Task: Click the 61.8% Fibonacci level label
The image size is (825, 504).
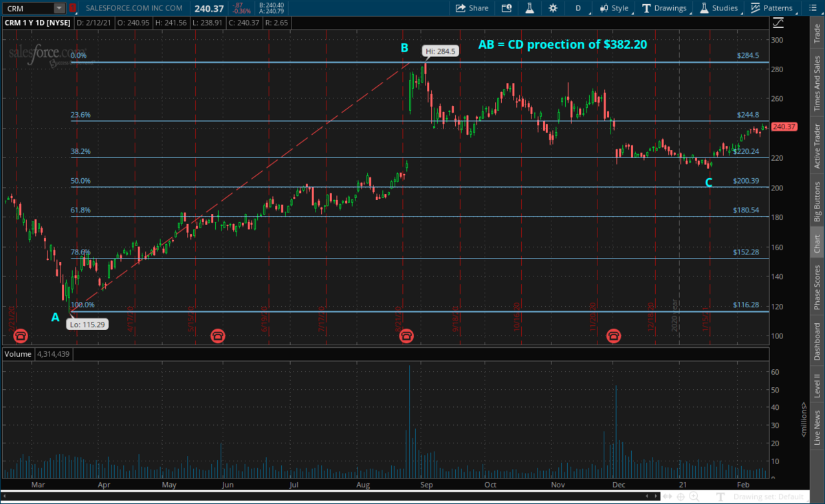Action: tap(80, 210)
